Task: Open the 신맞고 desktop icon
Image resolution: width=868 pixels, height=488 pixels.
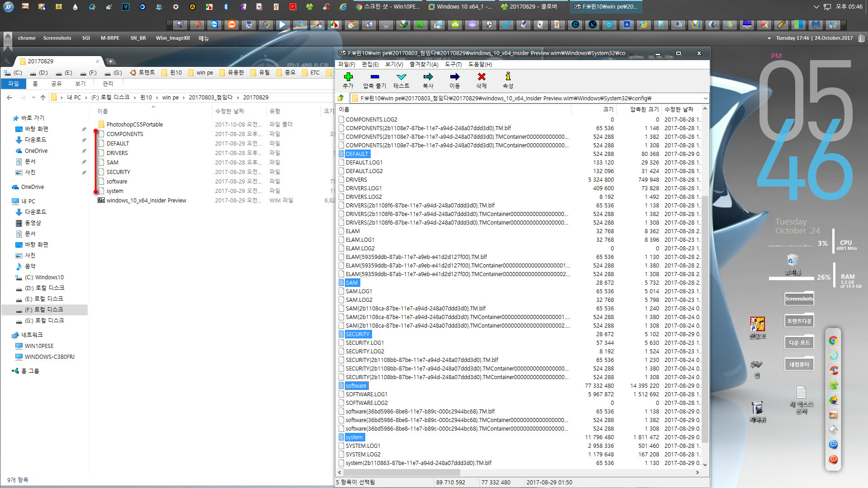Action: tap(758, 328)
